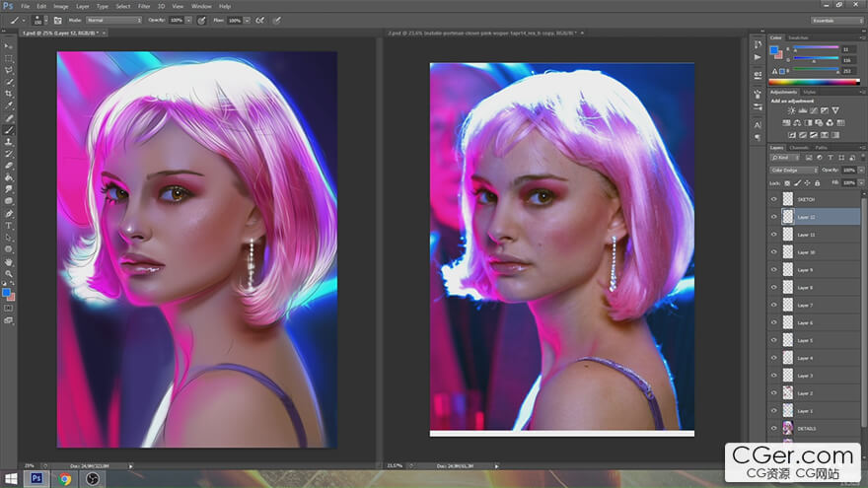Click the foreground color swatch in toolbox
Viewport: 868px width, 488px height.
click(6, 292)
